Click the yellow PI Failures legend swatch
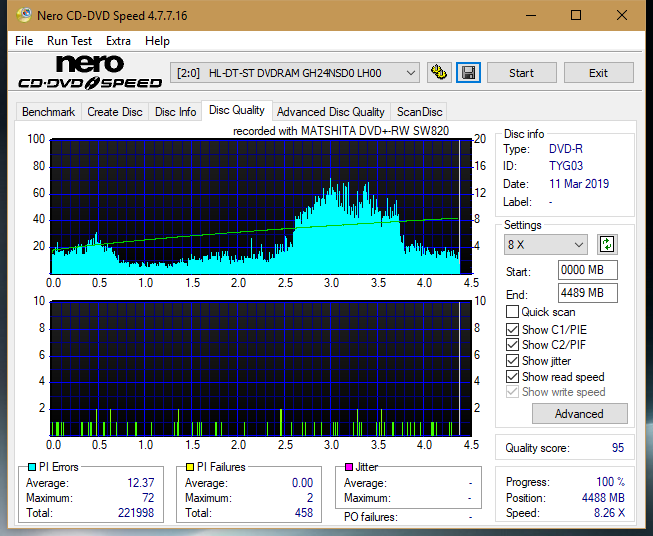Viewport: 653px width, 536px height. [x=189, y=467]
